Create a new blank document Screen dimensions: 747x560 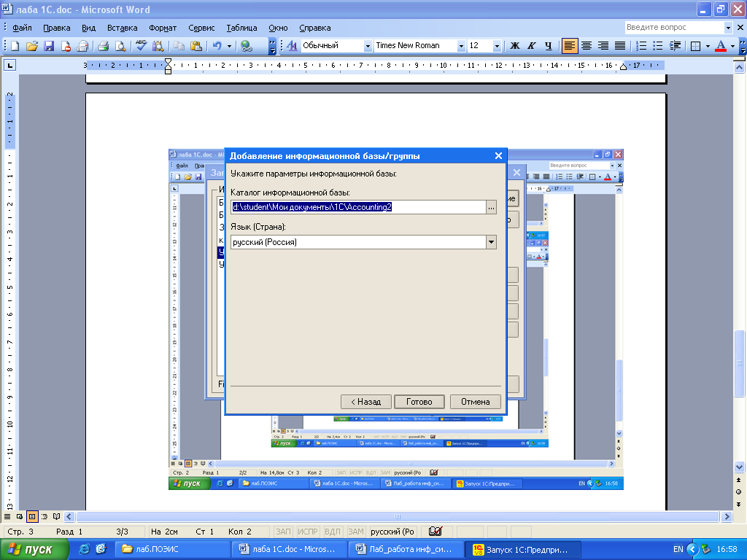15,46
